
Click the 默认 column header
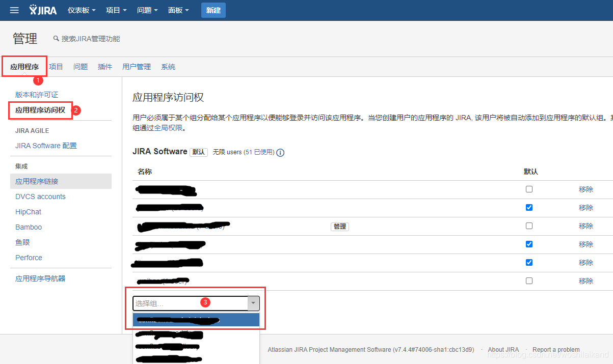coord(531,172)
